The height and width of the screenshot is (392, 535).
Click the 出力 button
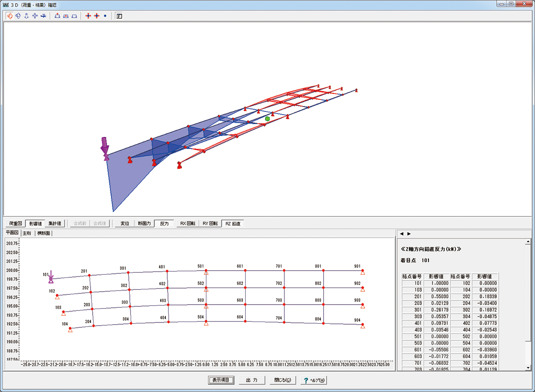coord(252,380)
